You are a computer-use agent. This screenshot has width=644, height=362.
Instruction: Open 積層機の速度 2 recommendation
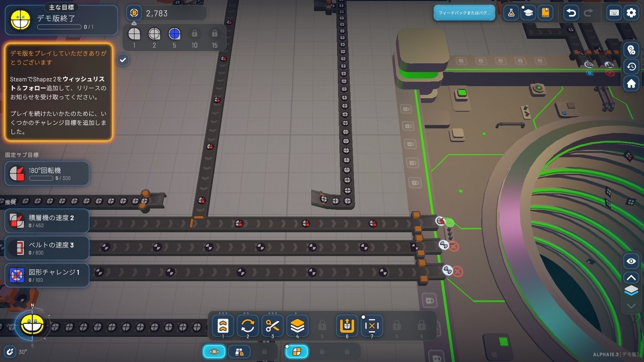click(x=47, y=220)
